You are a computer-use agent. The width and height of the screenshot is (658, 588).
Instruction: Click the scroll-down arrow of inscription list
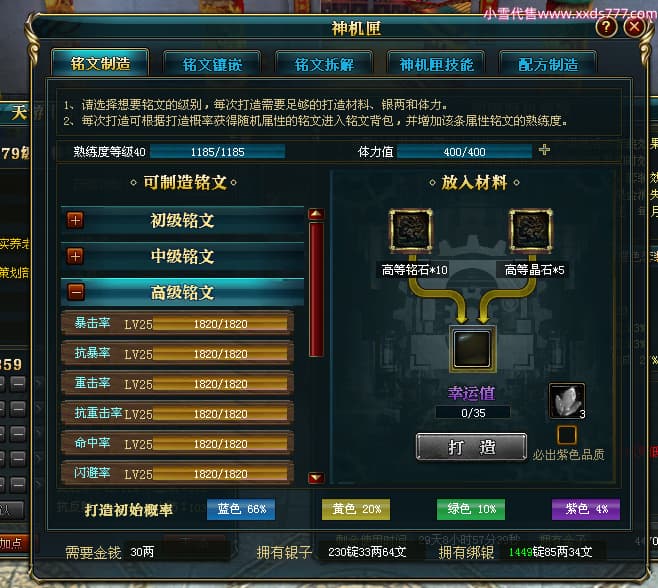(x=316, y=478)
